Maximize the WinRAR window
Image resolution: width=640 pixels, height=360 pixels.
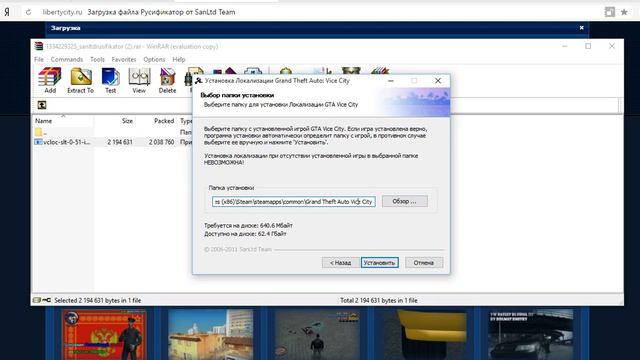click(x=588, y=46)
